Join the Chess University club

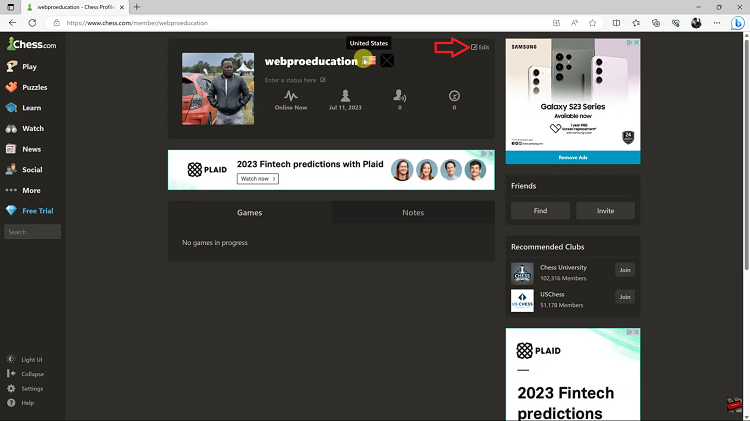625,270
